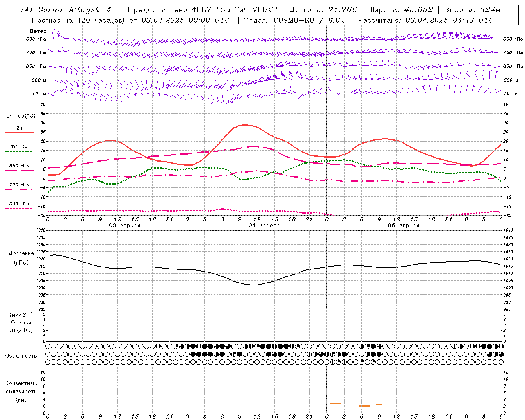Image resolution: width=525 pixels, height=420 pixels.
Task: Click the 500 м wind level label on left
Action: pyautogui.click(x=39, y=80)
